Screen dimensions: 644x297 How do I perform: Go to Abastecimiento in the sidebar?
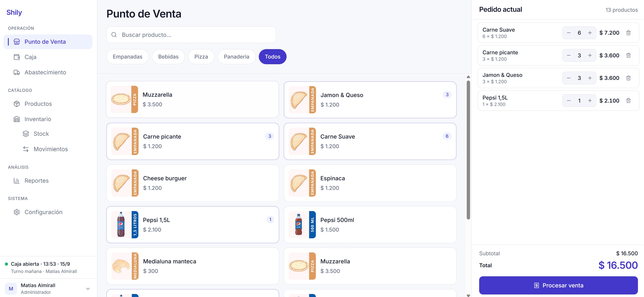point(48,72)
